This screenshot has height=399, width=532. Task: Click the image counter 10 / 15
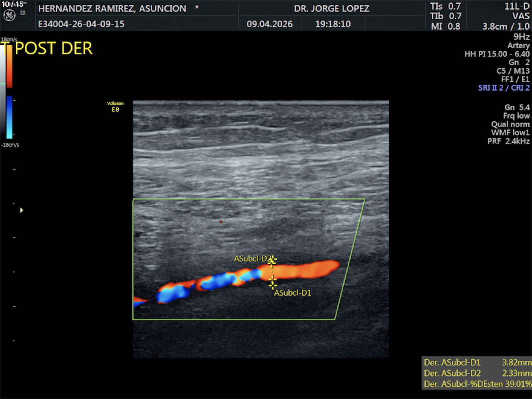pos(12,4)
